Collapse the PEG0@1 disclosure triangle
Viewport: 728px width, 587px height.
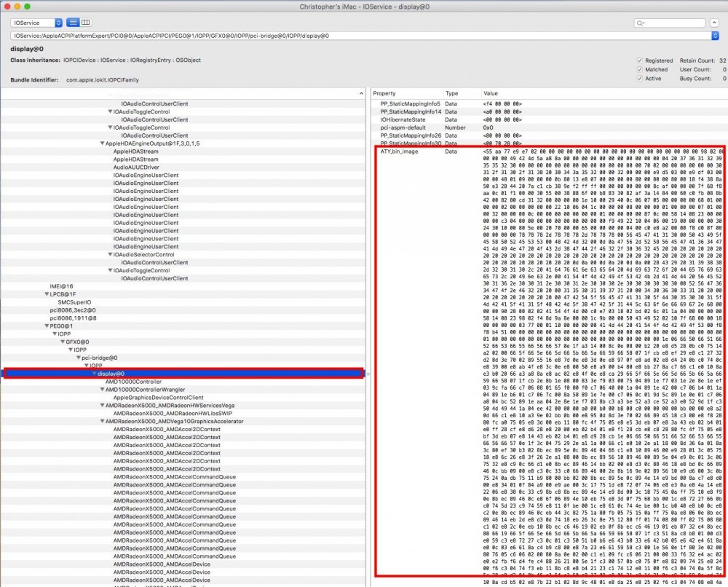[47, 326]
